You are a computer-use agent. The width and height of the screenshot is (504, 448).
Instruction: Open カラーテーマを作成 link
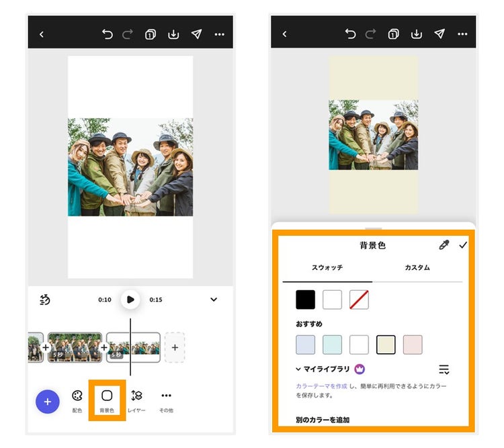click(321, 386)
